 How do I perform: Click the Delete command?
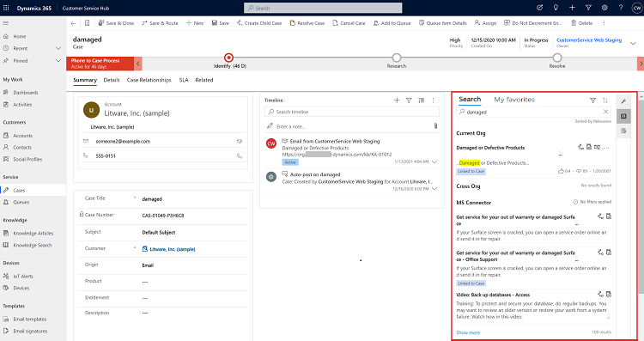coord(581,23)
